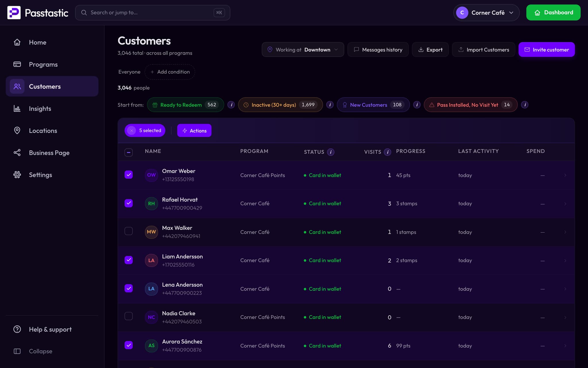Click the Export button
The image size is (588, 368).
pos(430,49)
